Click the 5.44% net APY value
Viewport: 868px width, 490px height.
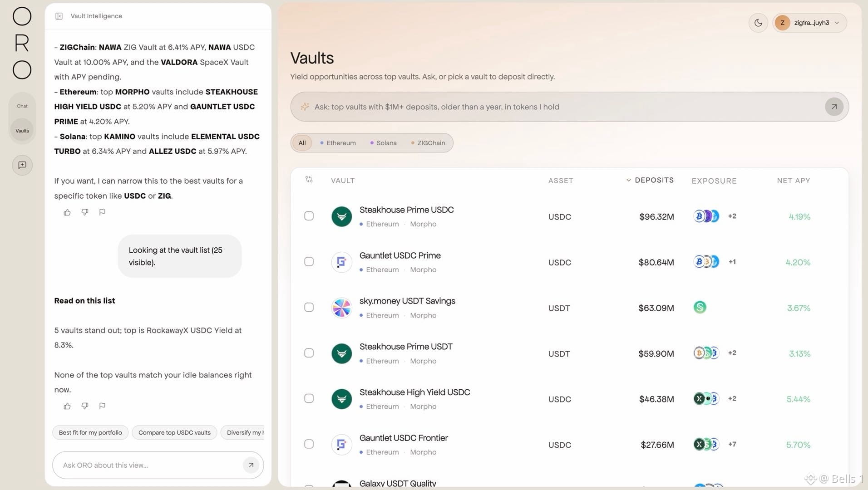799,399
